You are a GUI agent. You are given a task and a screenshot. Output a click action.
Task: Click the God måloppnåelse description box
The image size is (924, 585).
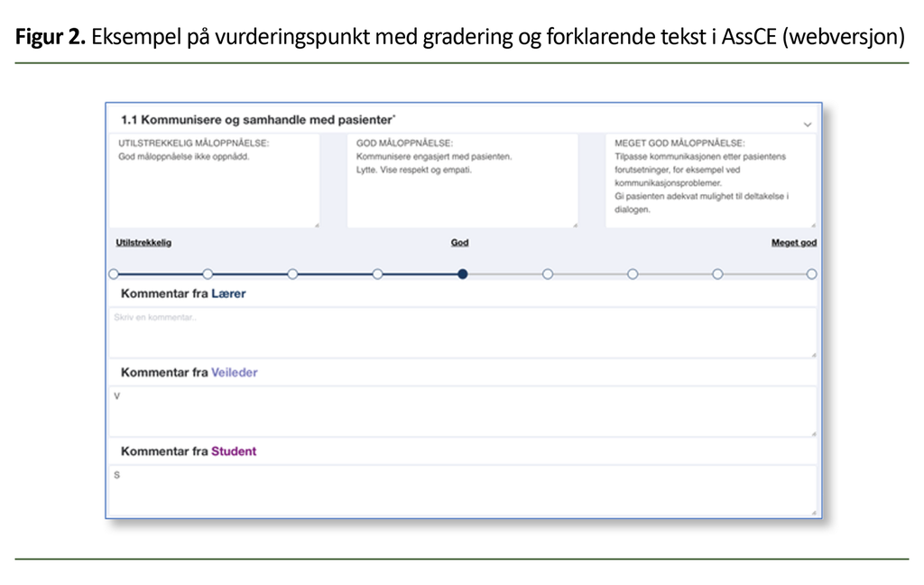[461, 181]
